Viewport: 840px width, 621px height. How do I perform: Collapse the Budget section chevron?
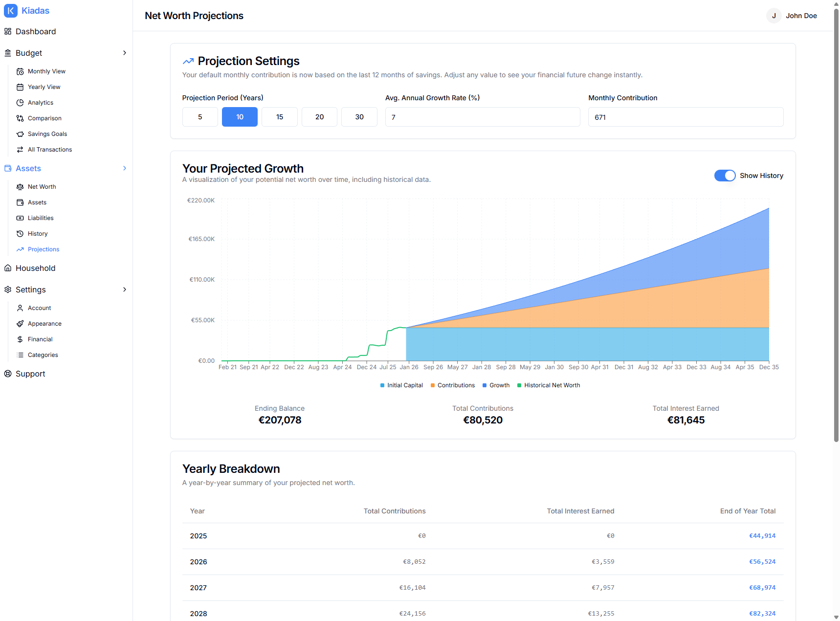[x=125, y=53]
